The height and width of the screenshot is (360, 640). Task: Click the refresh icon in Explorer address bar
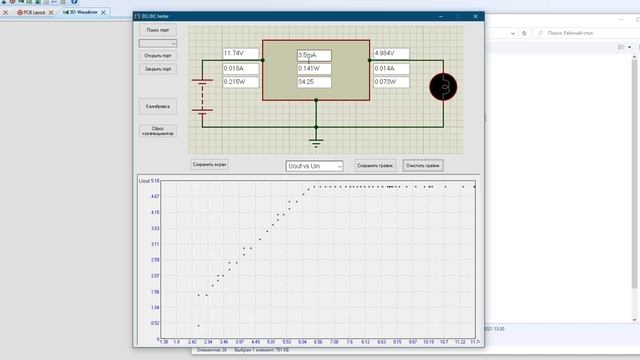tap(524, 33)
